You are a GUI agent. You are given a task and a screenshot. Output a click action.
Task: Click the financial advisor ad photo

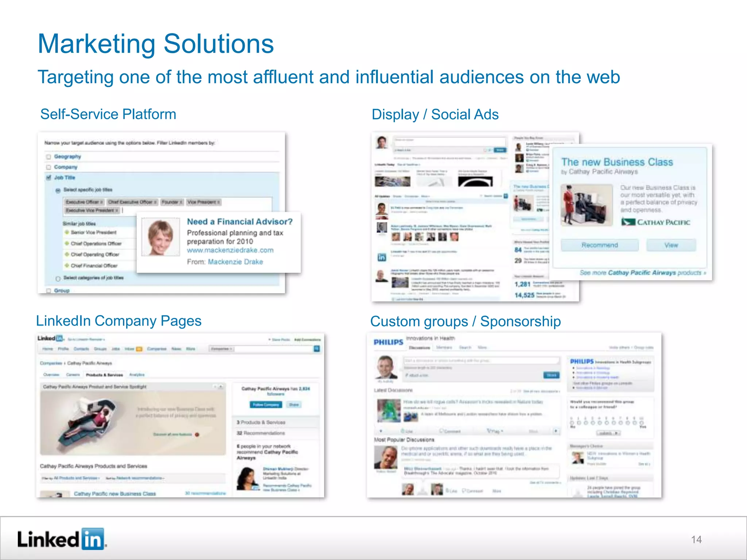160,237
